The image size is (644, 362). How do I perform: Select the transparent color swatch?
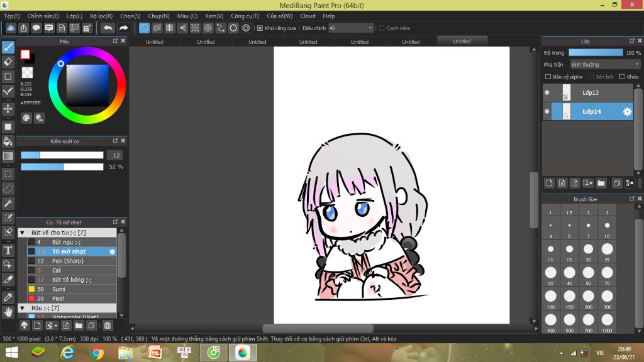click(x=27, y=73)
